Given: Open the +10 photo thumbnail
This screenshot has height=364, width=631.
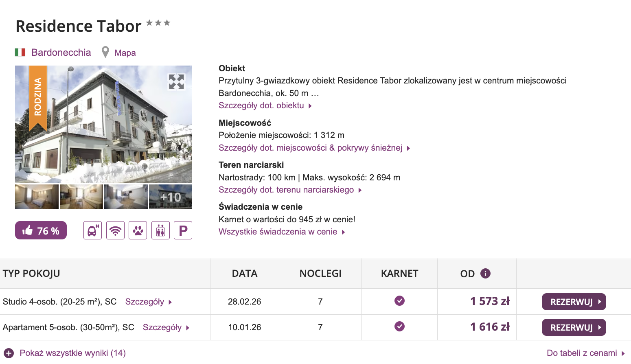Looking at the screenshot, I should point(170,196).
